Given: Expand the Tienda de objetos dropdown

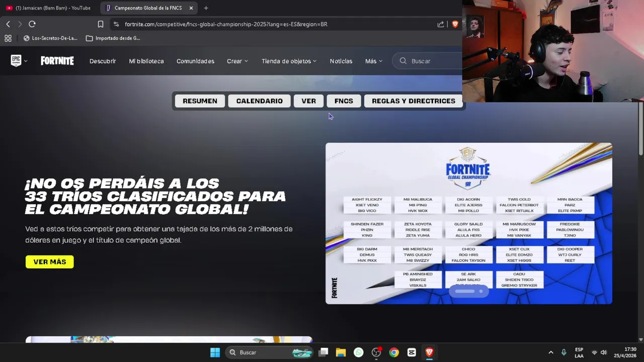Looking at the screenshot, I should tap(289, 61).
